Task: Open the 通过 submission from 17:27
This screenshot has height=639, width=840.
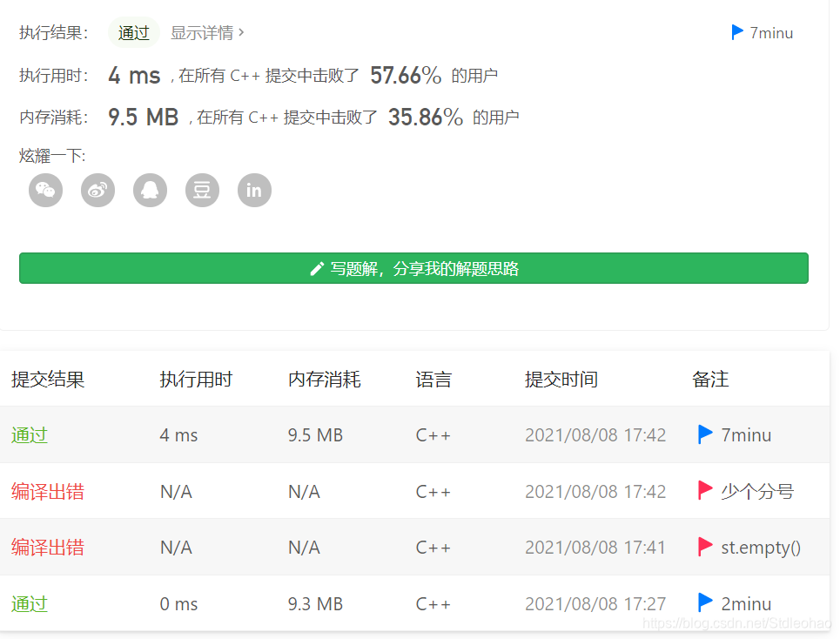Action: (x=30, y=603)
